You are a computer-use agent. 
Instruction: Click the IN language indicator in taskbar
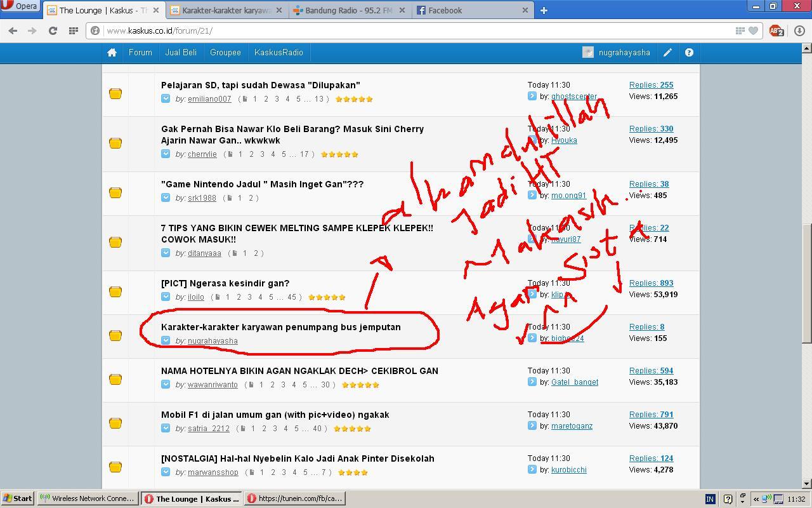[x=710, y=499]
